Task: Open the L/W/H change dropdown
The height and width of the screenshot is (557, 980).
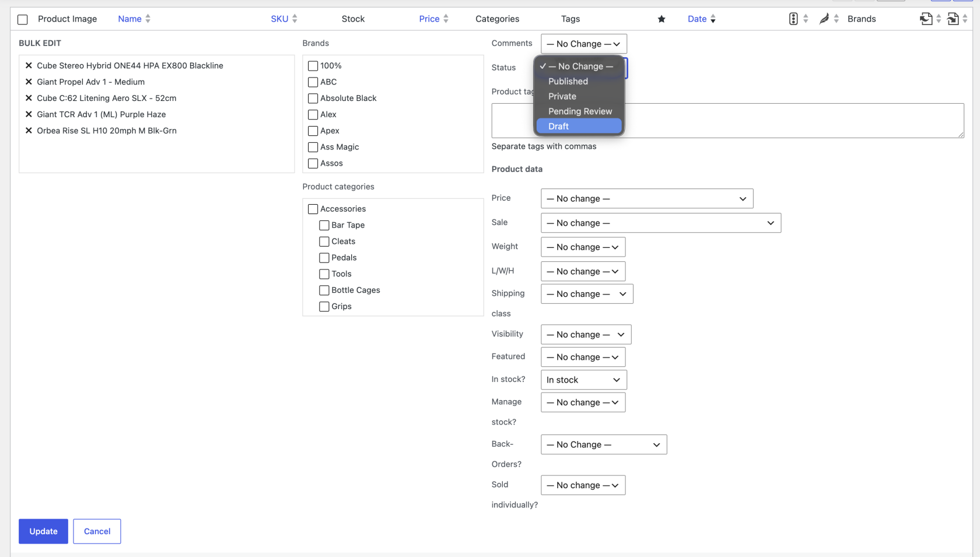Action: point(583,271)
